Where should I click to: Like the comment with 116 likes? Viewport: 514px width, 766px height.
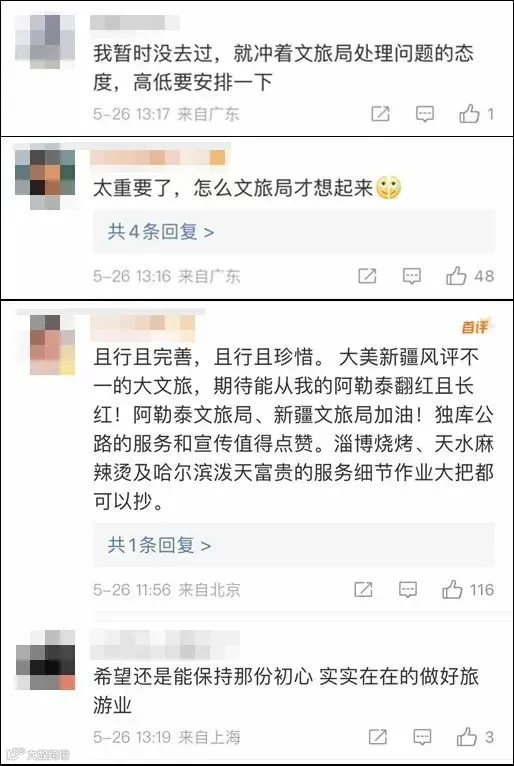(x=452, y=589)
